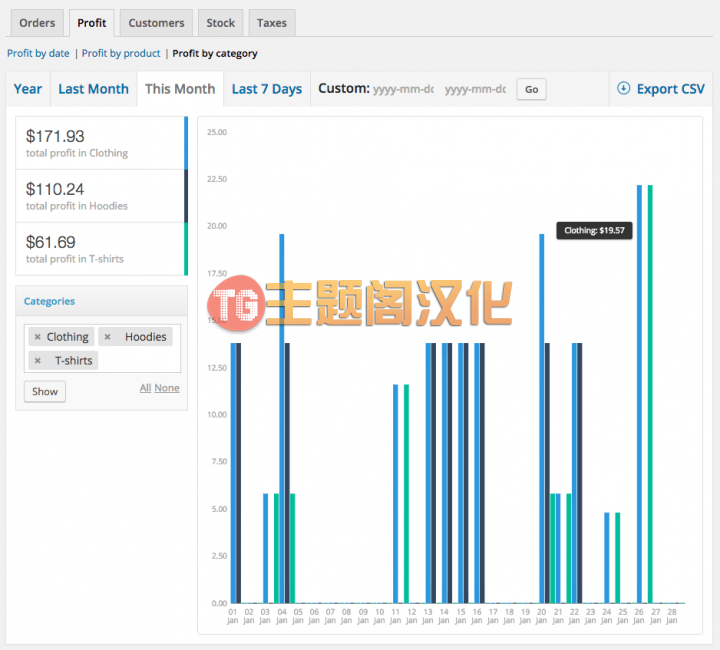Image resolution: width=720 pixels, height=650 pixels.
Task: Select the Year date range
Action: pyautogui.click(x=28, y=89)
